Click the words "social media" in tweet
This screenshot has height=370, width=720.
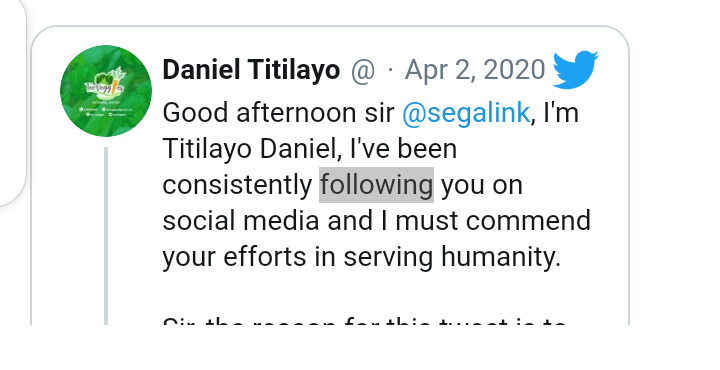click(241, 221)
